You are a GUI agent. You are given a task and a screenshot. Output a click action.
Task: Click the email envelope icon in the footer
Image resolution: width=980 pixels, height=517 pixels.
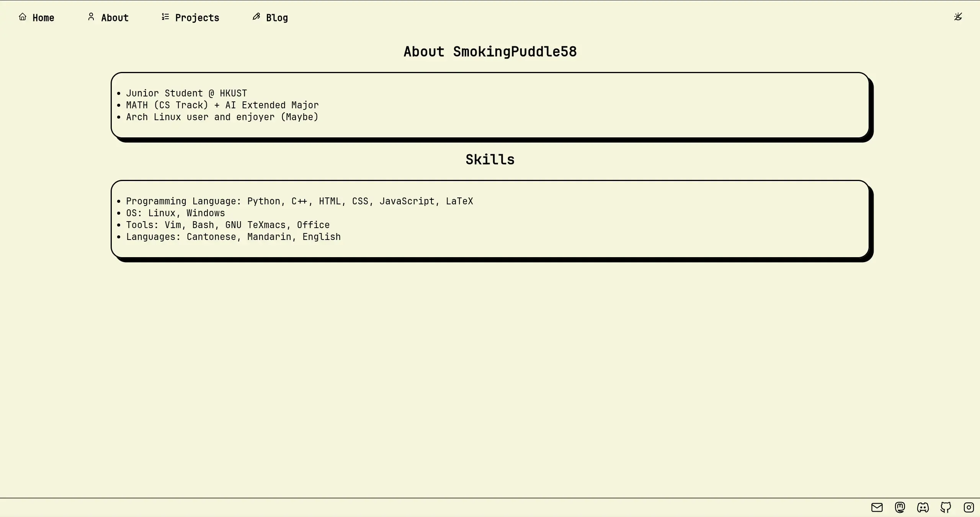point(877,507)
